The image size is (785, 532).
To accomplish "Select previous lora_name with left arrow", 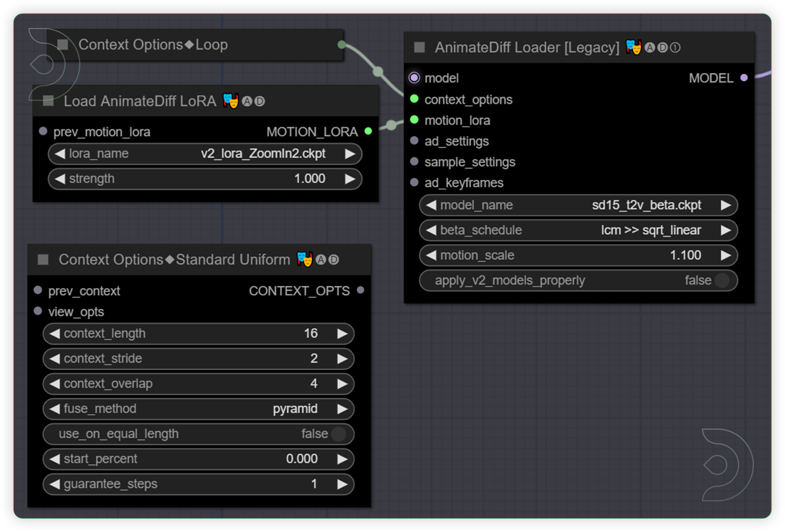I will coord(60,154).
